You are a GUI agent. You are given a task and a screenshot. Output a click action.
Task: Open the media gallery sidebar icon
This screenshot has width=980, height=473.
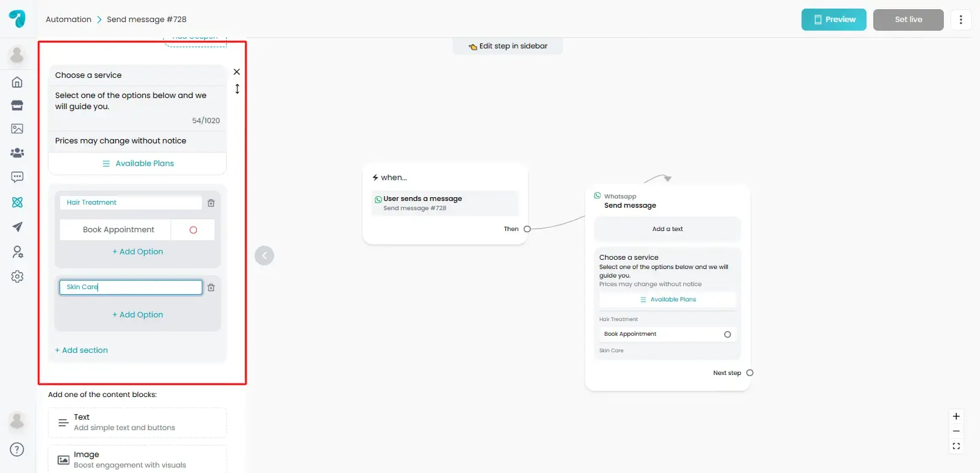[x=17, y=129]
